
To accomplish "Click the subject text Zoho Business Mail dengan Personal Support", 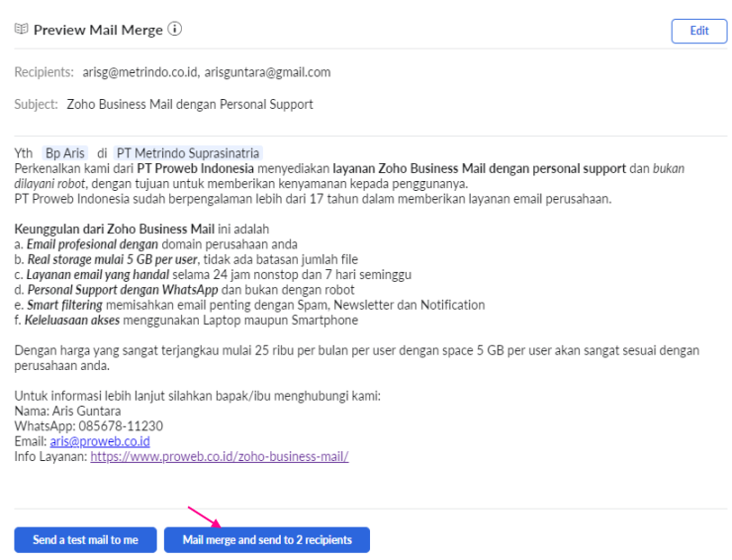I will click(x=190, y=104).
